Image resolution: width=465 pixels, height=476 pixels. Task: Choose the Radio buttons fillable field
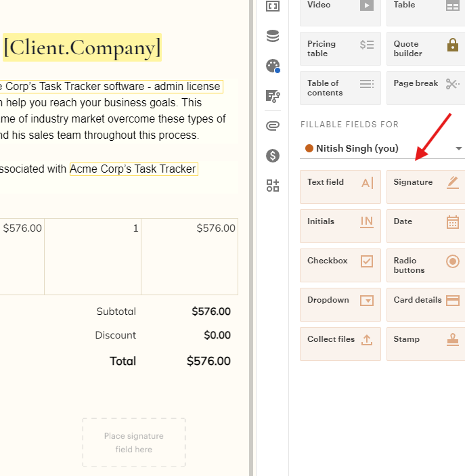point(426,265)
